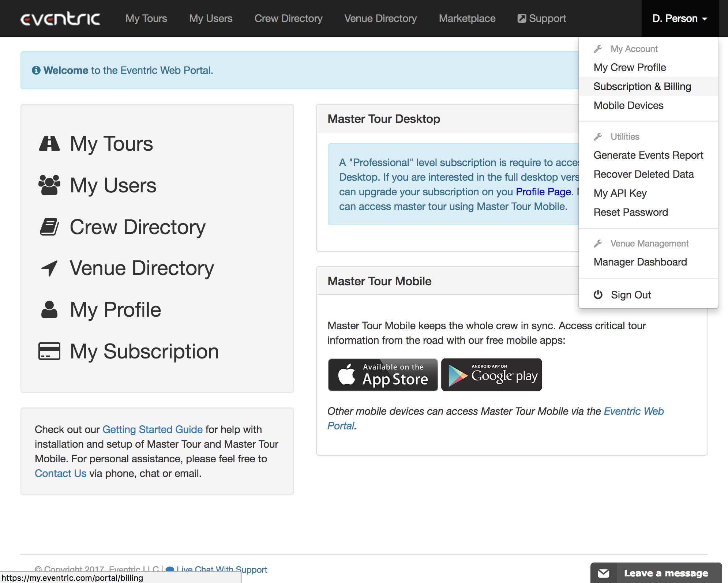Viewport: 728px width, 583px height.
Task: Click the wrench icon beside My Account
Action: pos(598,49)
